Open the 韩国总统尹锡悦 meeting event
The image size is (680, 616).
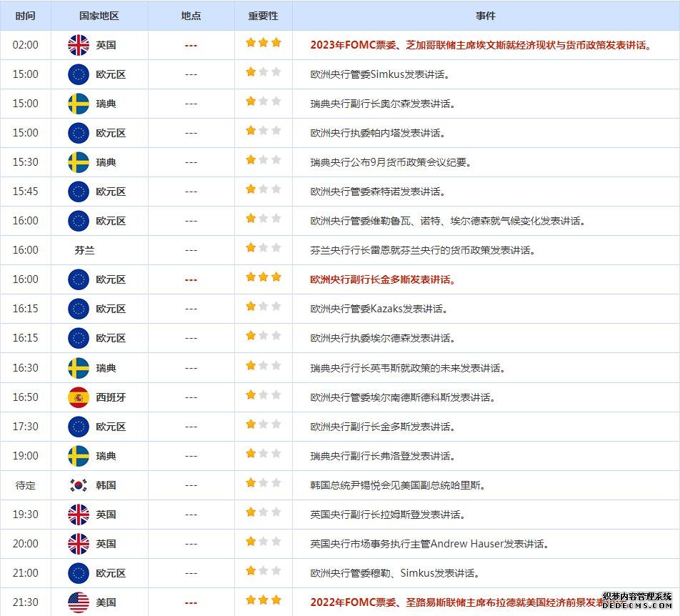click(x=398, y=485)
